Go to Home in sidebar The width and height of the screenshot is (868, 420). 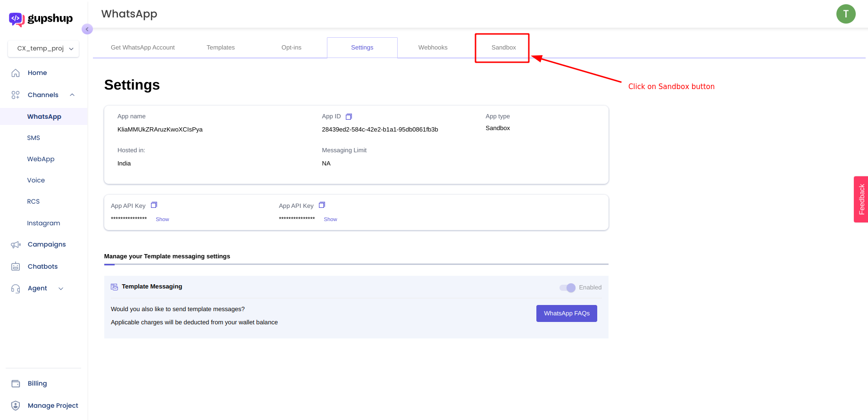(37, 73)
